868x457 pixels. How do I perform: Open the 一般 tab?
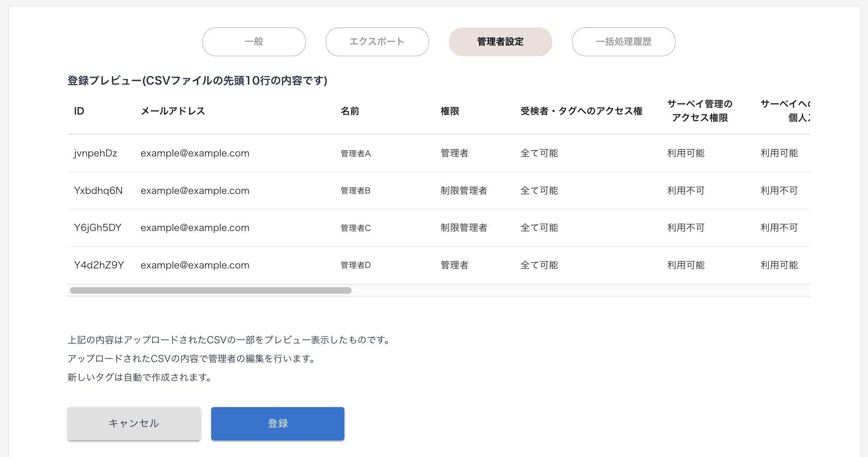[x=254, y=42]
